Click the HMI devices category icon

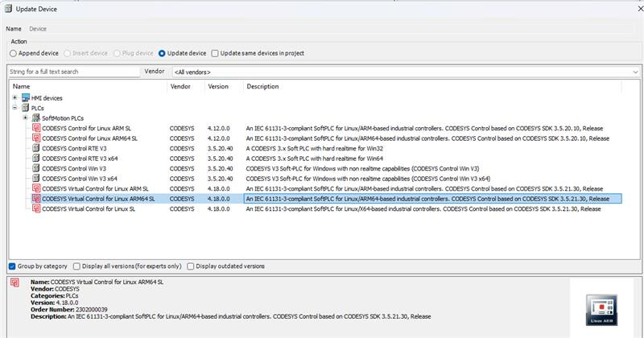24,97
